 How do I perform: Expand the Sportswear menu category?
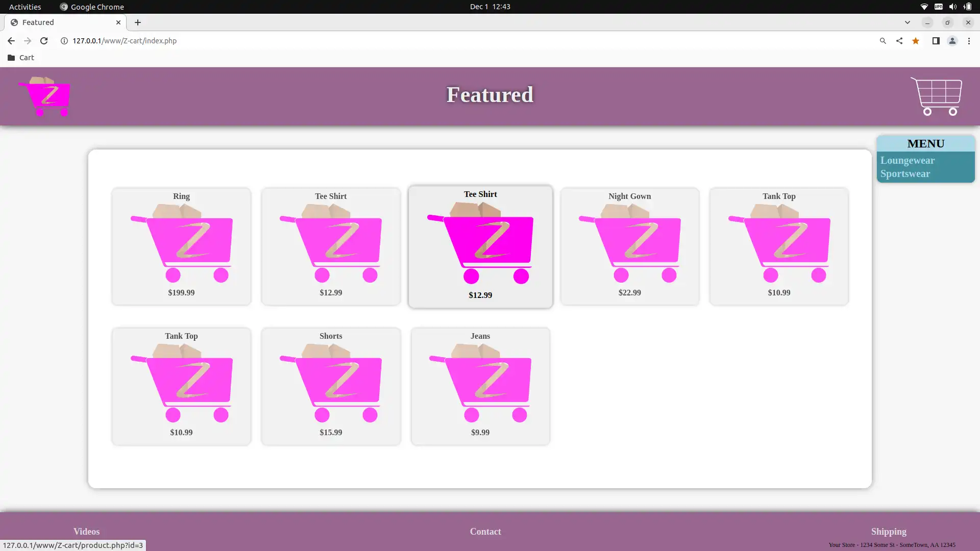(904, 173)
